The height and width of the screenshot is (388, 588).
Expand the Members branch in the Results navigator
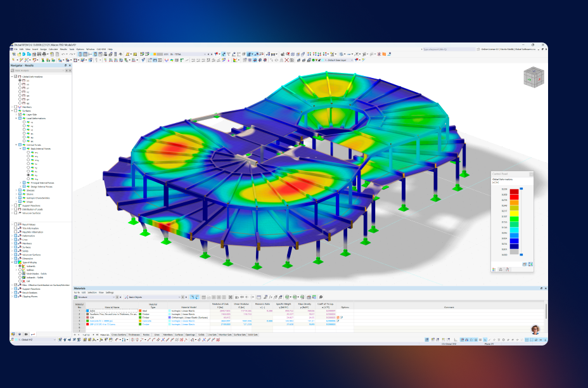[11, 107]
